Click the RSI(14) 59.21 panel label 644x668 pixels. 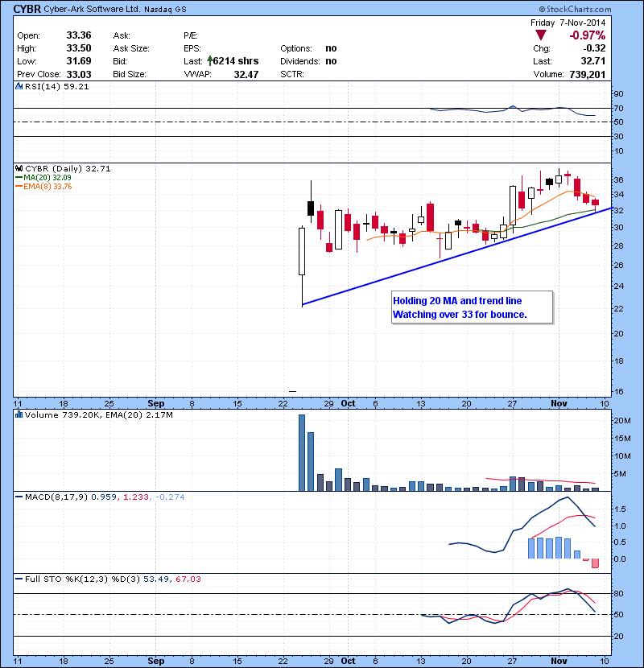[x=57, y=86]
